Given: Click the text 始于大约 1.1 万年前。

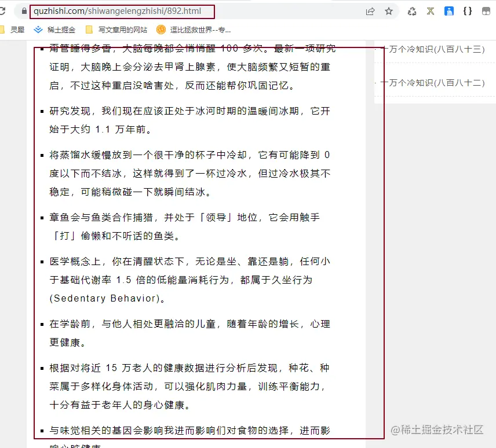Looking at the screenshot, I should [x=101, y=129].
